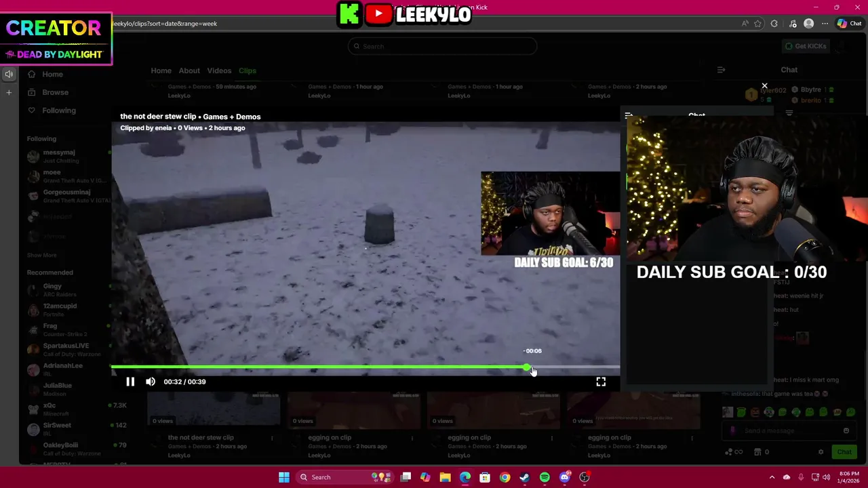Open 12amcupid recommended channel

click(x=66, y=309)
